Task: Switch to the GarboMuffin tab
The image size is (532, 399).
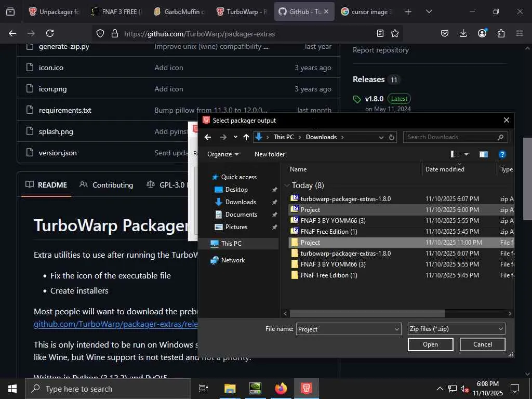Action: click(179, 11)
